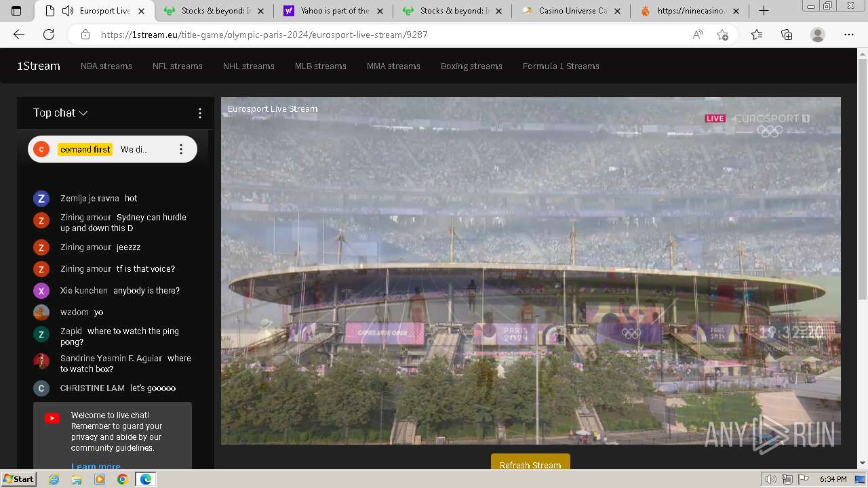Open the browser profile avatar

click(x=818, y=35)
